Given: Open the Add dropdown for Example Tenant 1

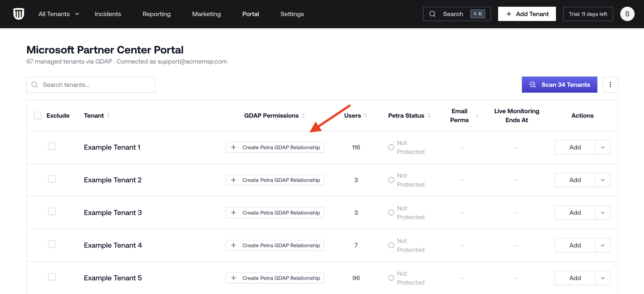Looking at the screenshot, I should [603, 147].
